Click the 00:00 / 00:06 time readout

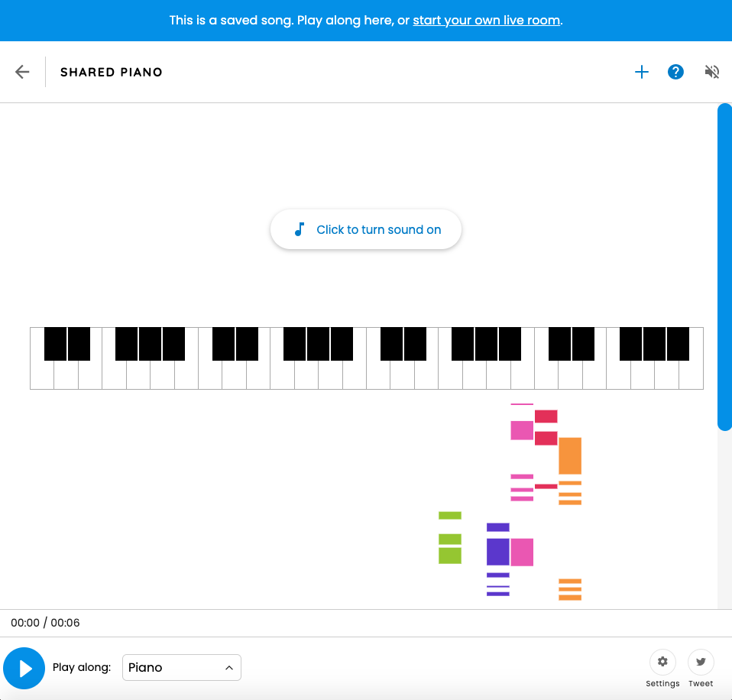click(x=45, y=623)
